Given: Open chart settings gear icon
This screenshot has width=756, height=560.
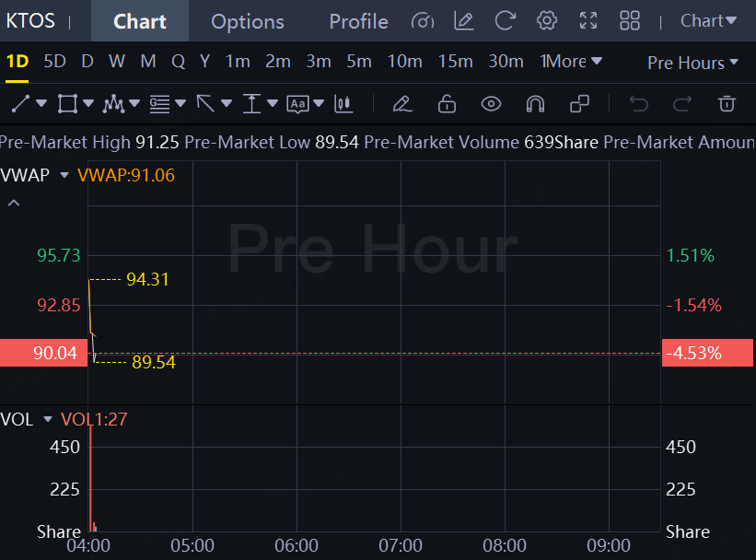Looking at the screenshot, I should point(547,20).
